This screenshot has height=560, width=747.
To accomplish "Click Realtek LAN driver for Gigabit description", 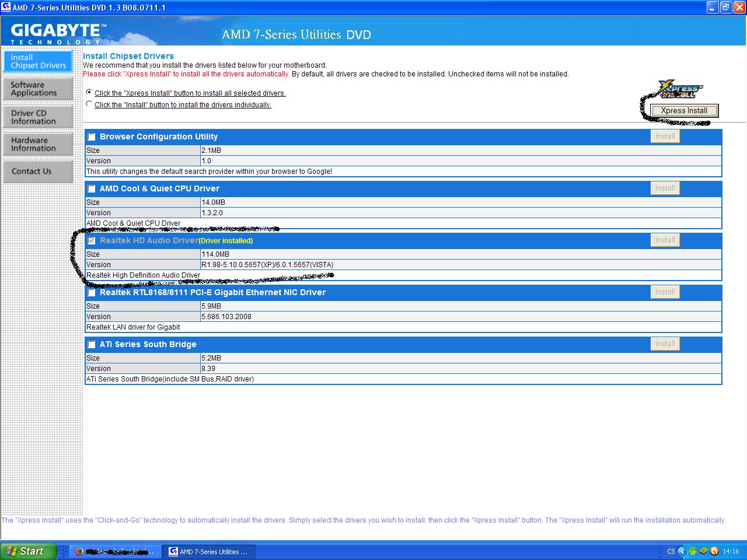I will pos(133,327).
